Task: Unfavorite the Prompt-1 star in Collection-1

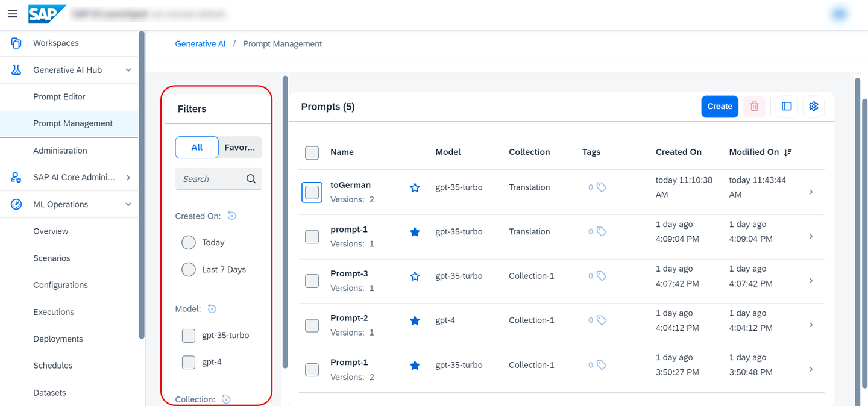Action: (x=415, y=366)
